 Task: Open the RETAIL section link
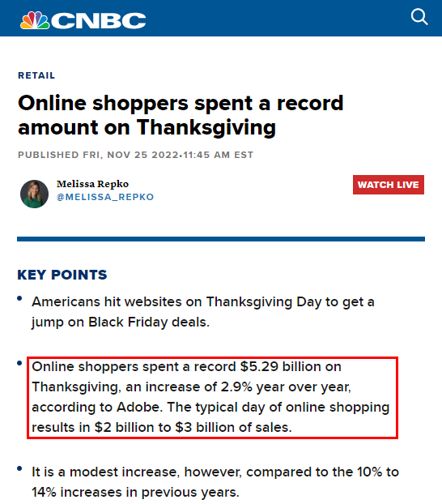pyautogui.click(x=36, y=75)
